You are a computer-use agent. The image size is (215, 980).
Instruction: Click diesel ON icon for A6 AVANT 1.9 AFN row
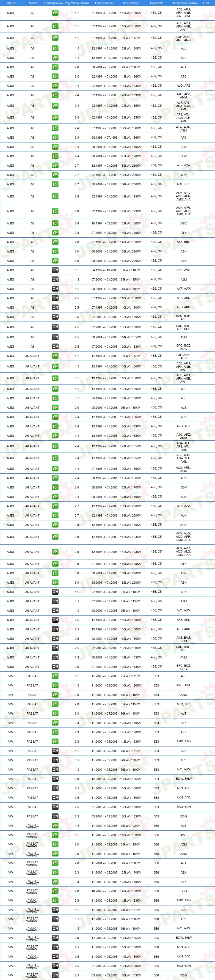(55, 592)
